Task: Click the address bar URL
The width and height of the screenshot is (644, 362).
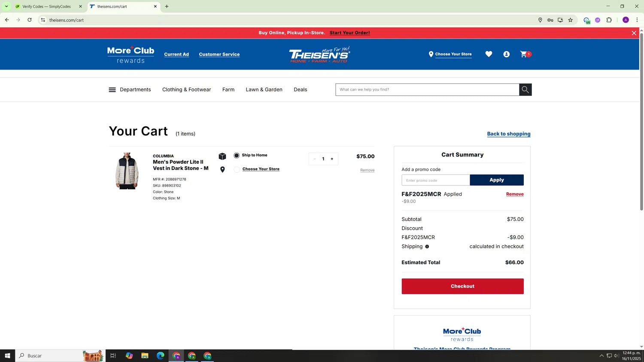Action: pos(67,20)
